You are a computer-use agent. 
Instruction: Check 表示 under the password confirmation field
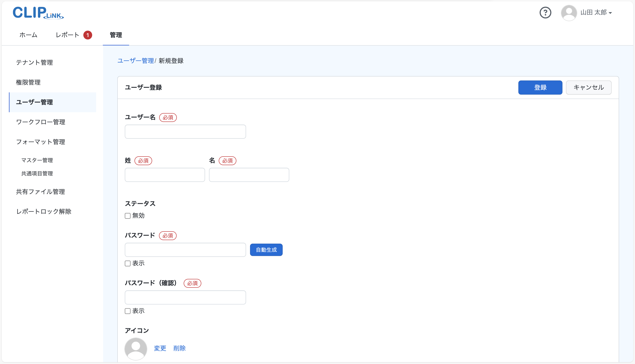pyautogui.click(x=127, y=311)
